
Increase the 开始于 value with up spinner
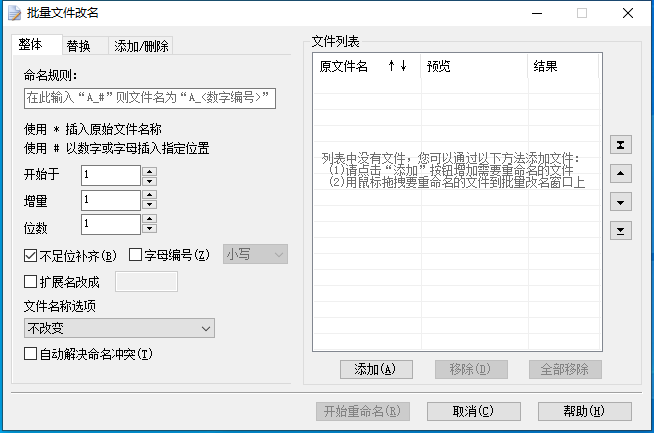coord(149,171)
